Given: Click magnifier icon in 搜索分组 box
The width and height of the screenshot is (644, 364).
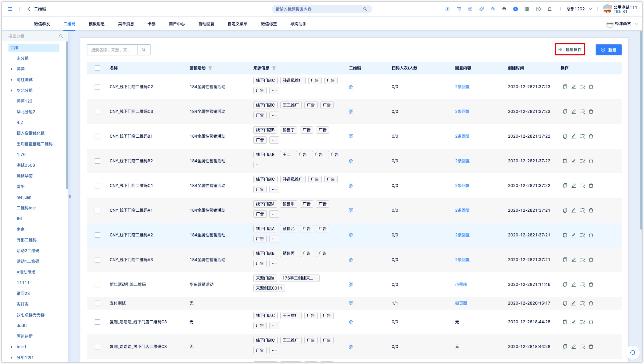Looking at the screenshot, I should [61, 36].
